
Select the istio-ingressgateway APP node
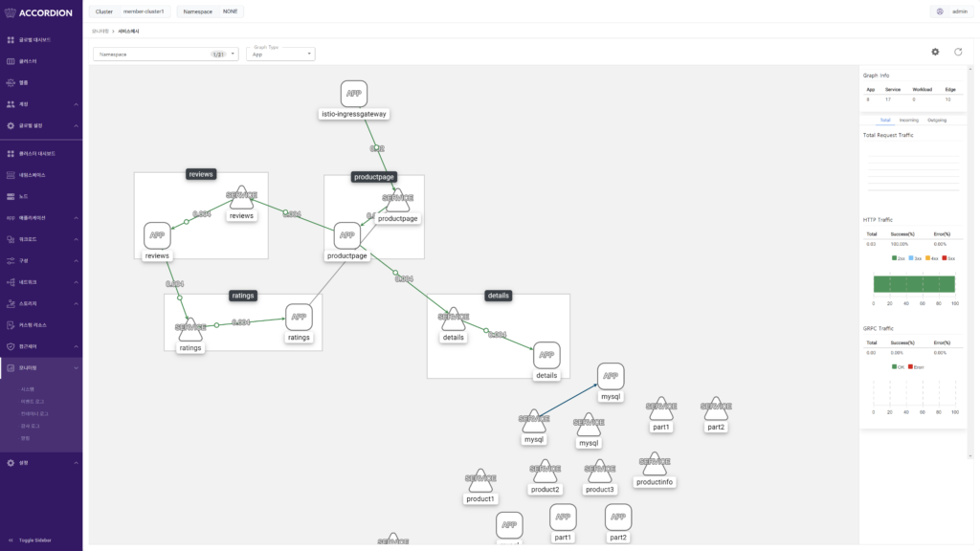tap(354, 94)
